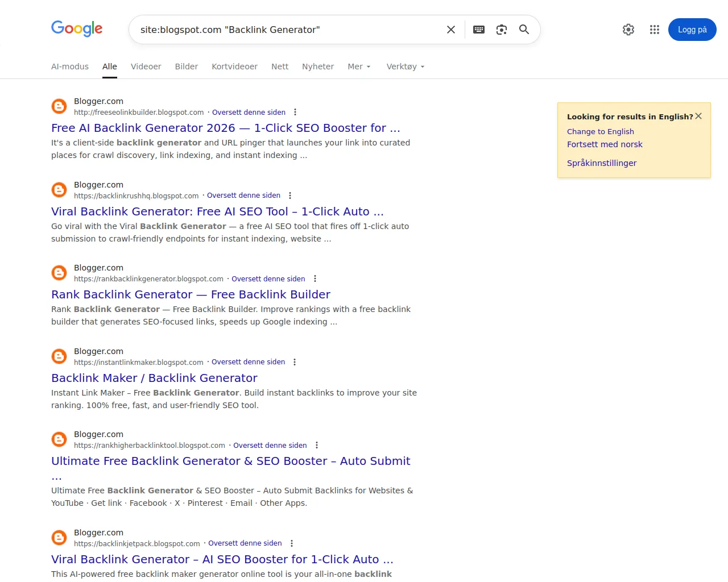Select Change to English link

coord(600,131)
